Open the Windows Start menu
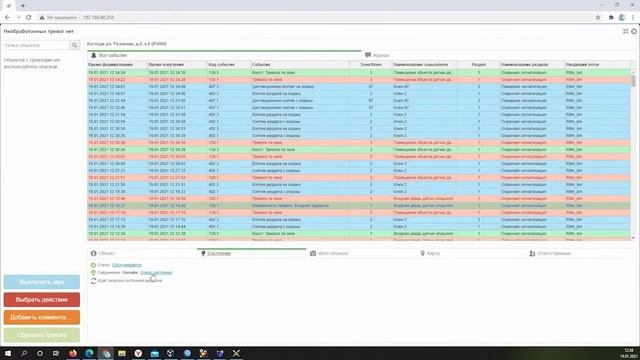This screenshot has height=360, width=640. click(8, 353)
